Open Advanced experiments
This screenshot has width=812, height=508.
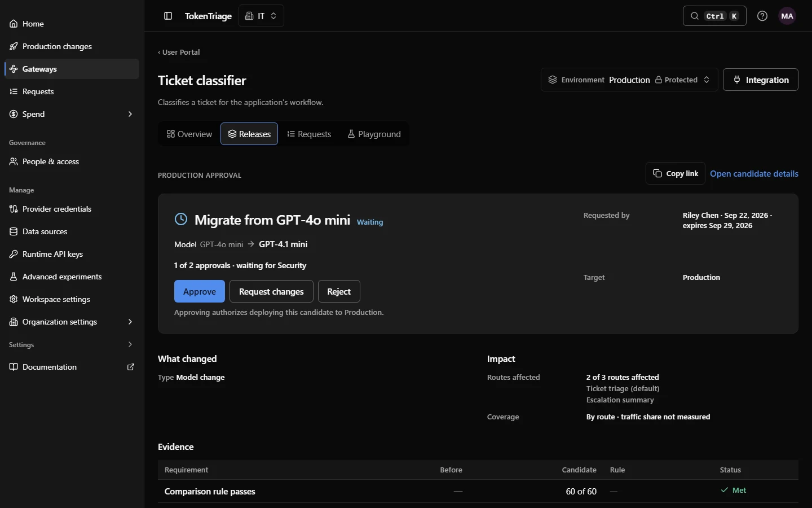(x=72, y=277)
